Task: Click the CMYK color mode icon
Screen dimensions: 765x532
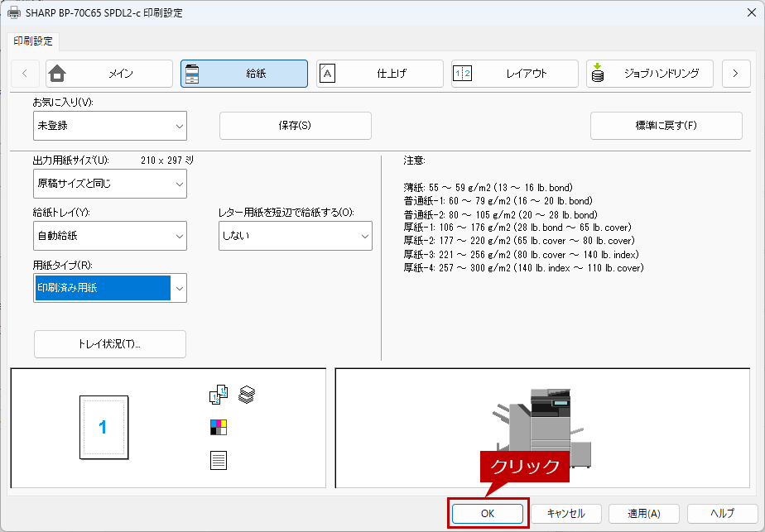Action: tap(218, 427)
